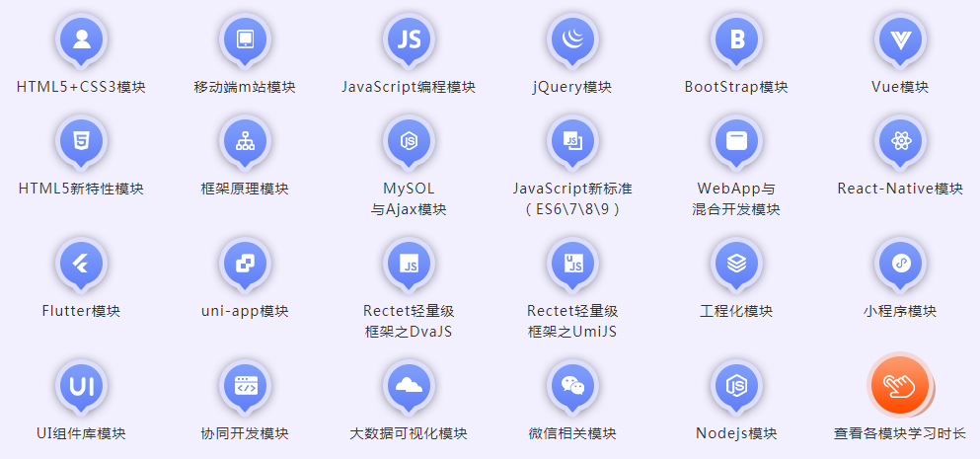The height and width of the screenshot is (459, 980).
Task: Click the 小程序模块 label
Action: click(900, 311)
